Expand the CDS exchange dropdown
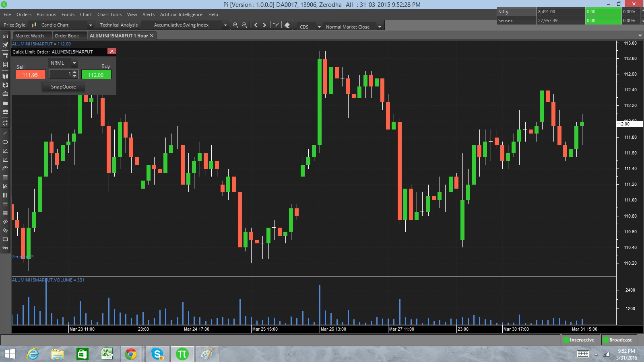644x362 pixels. click(319, 27)
